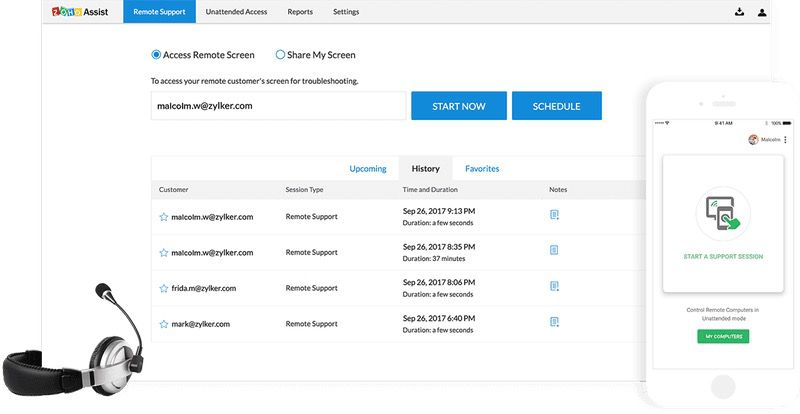Favorite the mark@zylker.com session
Screen dimensions: 800x414
(164, 324)
